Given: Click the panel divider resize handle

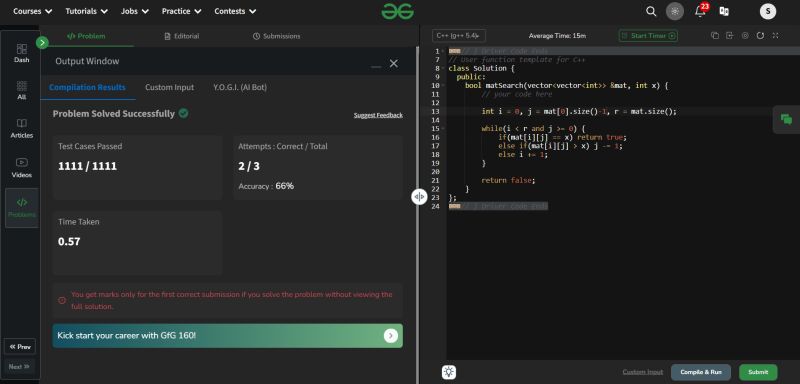Looking at the screenshot, I should (418, 197).
